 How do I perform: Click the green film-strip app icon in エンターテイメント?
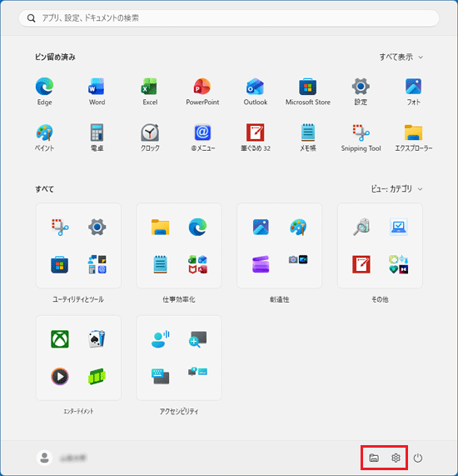click(97, 377)
